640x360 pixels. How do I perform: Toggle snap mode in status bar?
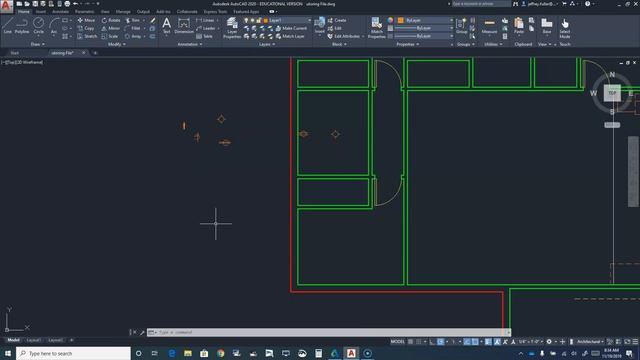(x=418, y=342)
